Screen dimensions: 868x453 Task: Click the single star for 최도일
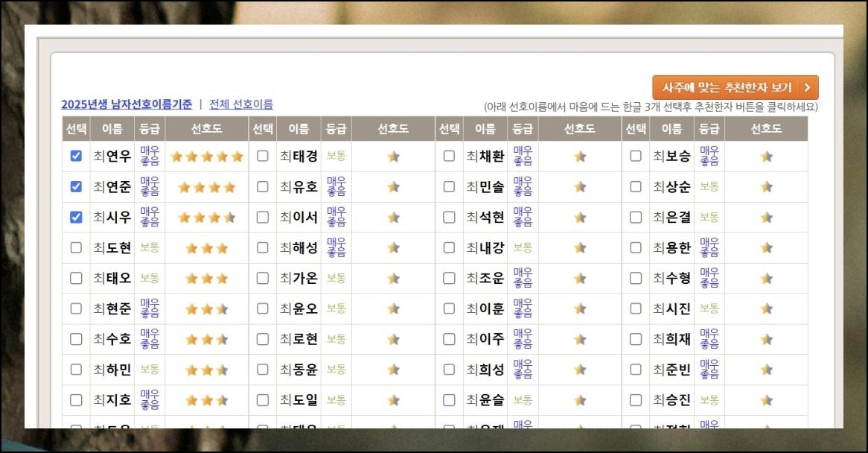394,400
